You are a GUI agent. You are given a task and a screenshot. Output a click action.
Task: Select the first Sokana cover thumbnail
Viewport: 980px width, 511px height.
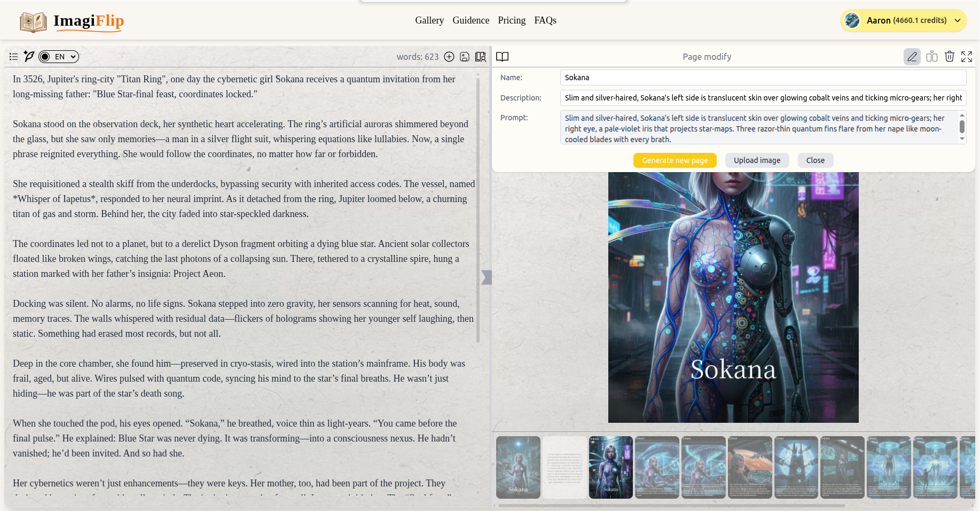(x=518, y=467)
